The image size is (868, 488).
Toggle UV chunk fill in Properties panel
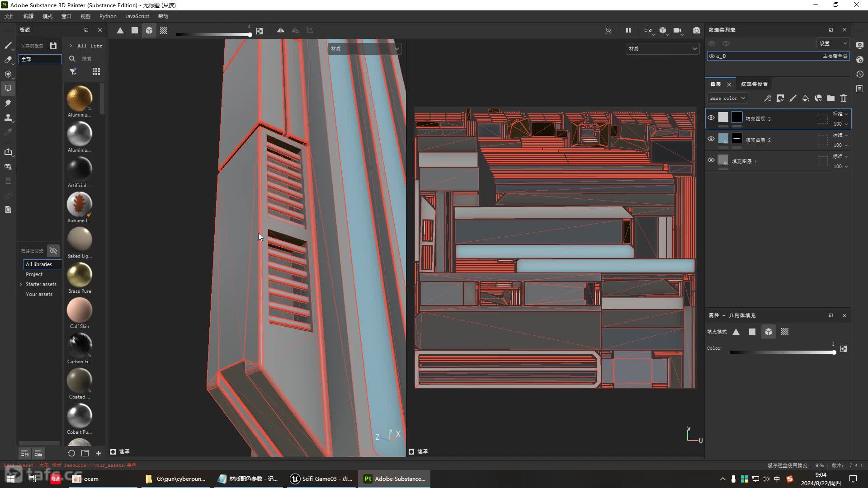click(x=785, y=332)
